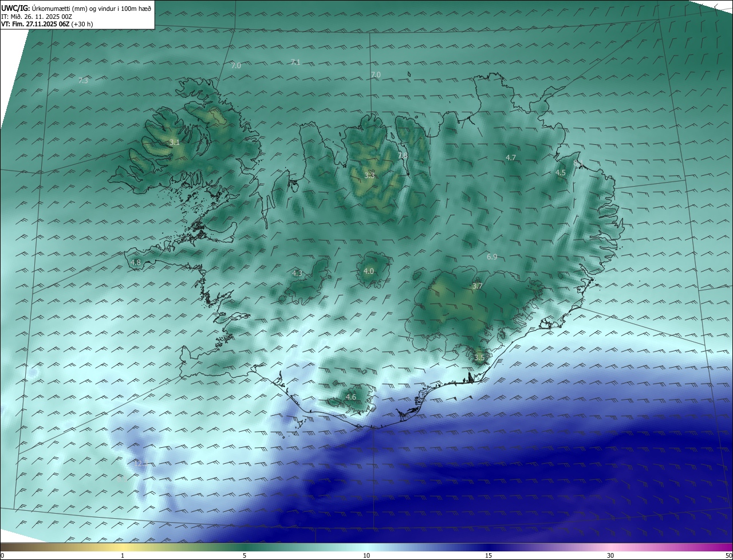
Task: Click the 3.7 value on Vatnajökull glacier
Action: pos(478,286)
